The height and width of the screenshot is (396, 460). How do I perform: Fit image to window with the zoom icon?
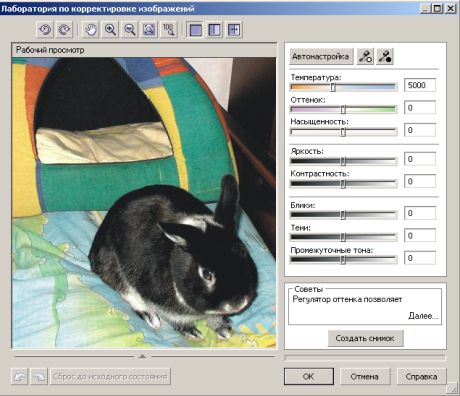click(149, 30)
